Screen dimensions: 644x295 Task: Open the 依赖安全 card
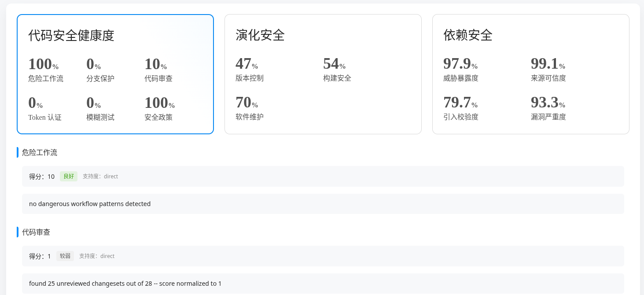pos(468,35)
